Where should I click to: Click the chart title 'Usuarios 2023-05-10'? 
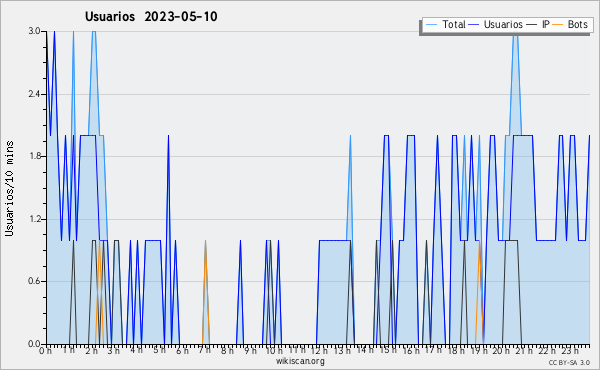pyautogui.click(x=151, y=16)
